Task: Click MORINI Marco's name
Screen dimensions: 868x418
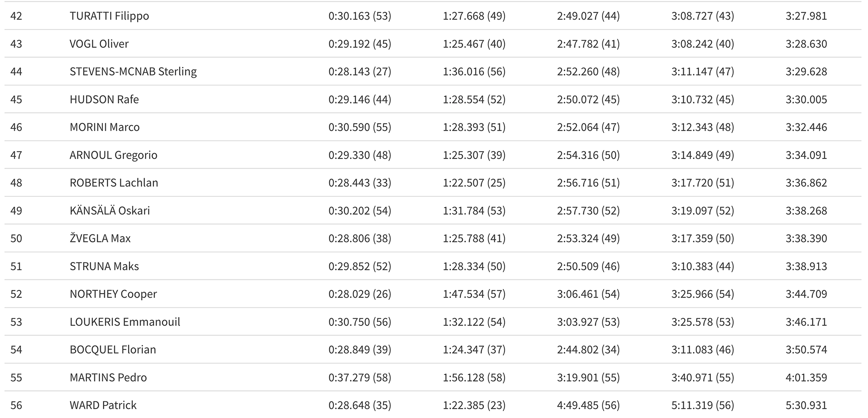Action: (105, 127)
